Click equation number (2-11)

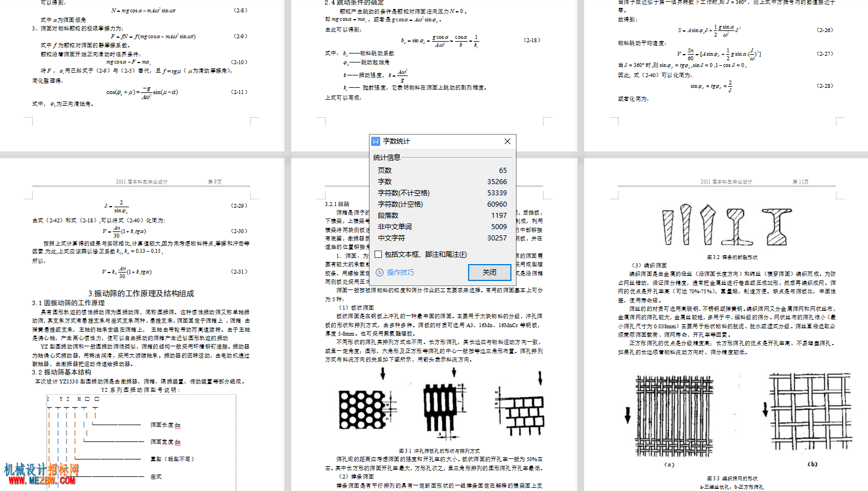[x=239, y=92]
